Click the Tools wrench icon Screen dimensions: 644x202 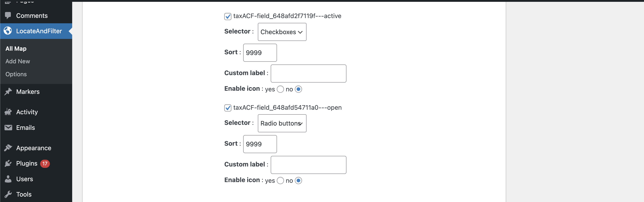click(x=8, y=194)
